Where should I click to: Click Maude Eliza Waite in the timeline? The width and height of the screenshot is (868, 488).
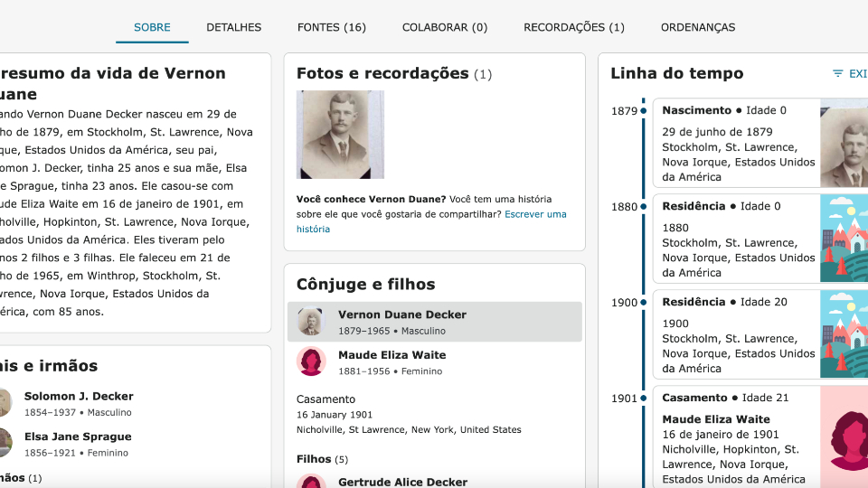pos(716,419)
